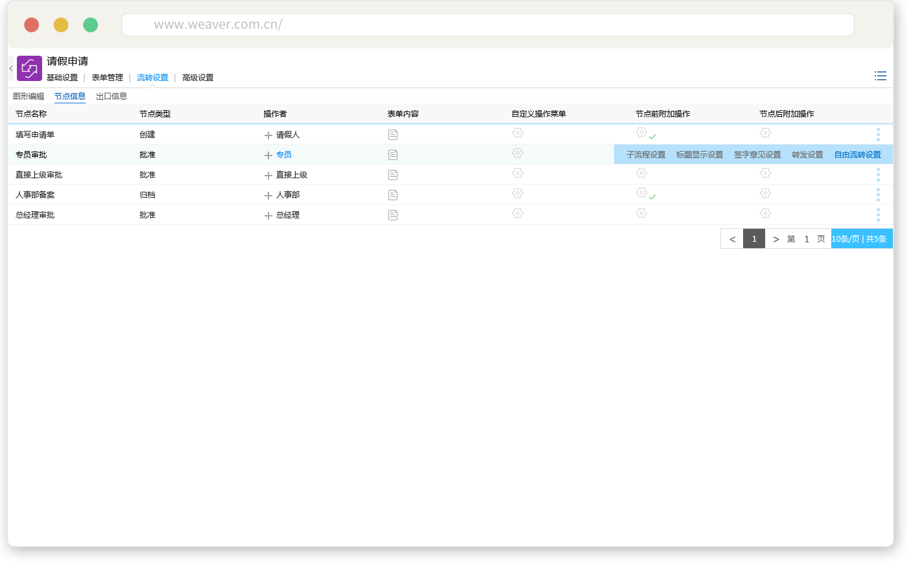924x567 pixels.
Task: Open form content icon for 填写申请单
Action: (393, 135)
